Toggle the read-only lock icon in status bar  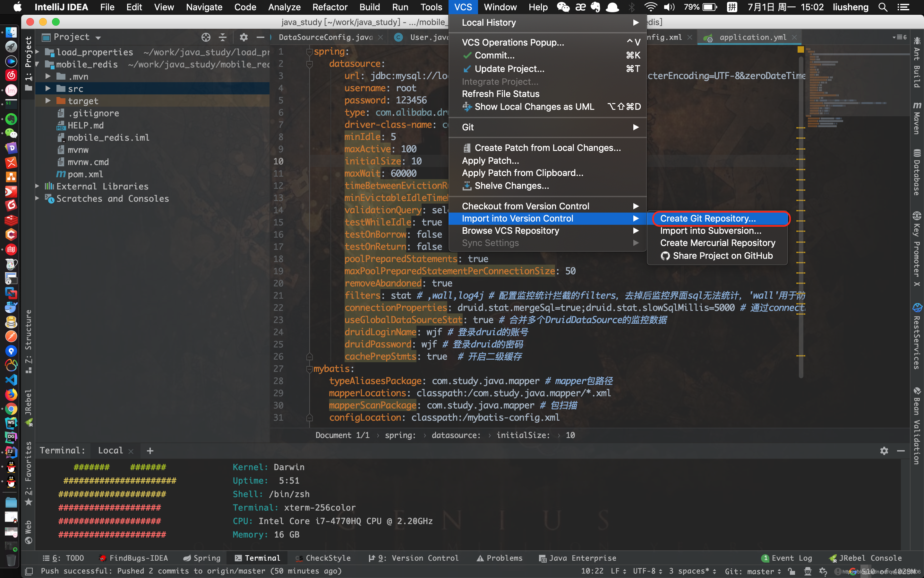click(x=791, y=571)
